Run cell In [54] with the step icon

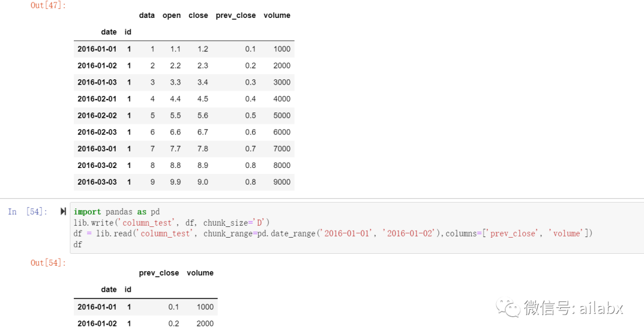(x=63, y=211)
